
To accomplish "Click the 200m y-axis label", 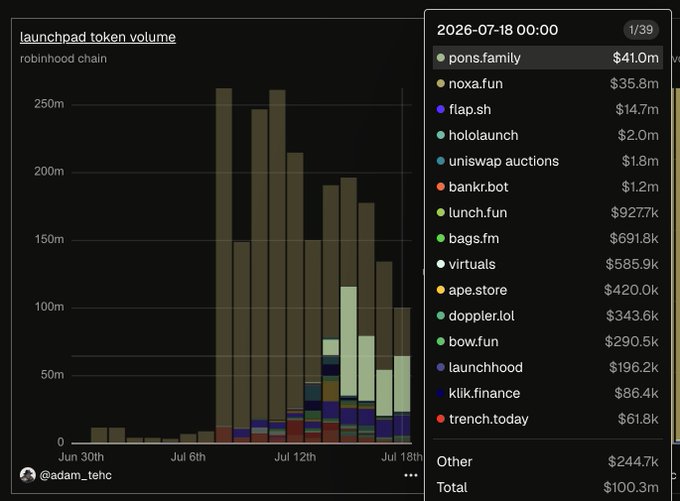I will [x=49, y=172].
